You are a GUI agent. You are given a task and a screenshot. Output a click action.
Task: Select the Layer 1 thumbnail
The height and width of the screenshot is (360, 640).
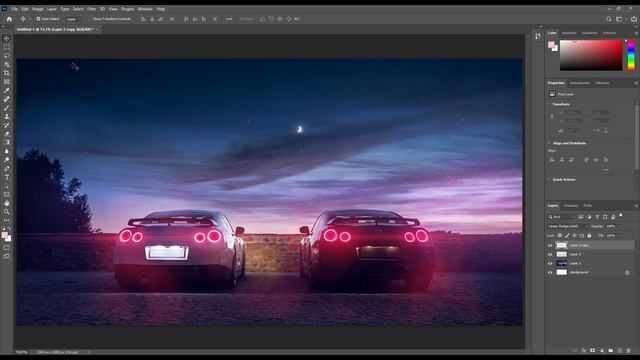click(x=562, y=263)
